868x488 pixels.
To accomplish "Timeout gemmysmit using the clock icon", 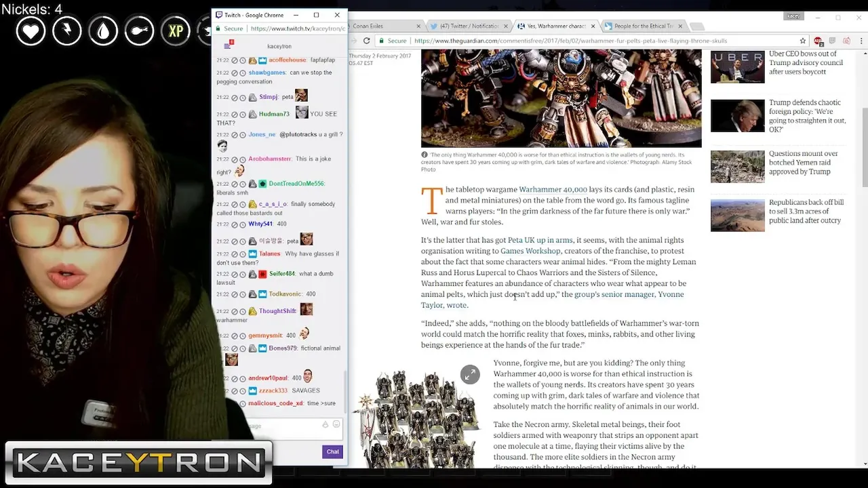I will click(x=243, y=335).
